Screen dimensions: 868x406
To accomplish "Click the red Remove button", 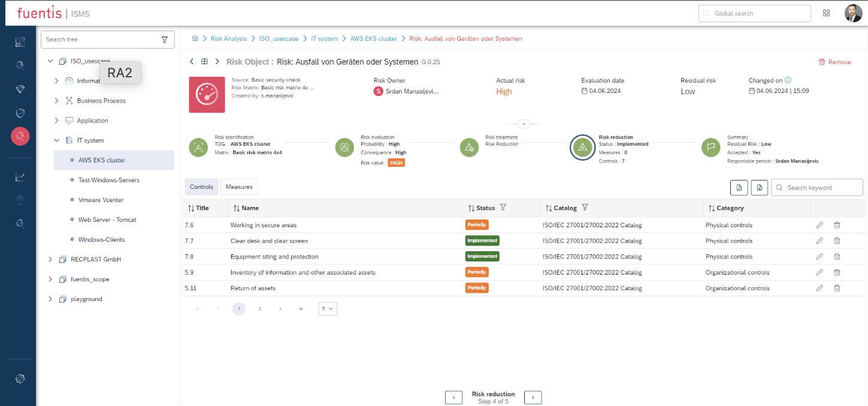I will click(x=834, y=62).
